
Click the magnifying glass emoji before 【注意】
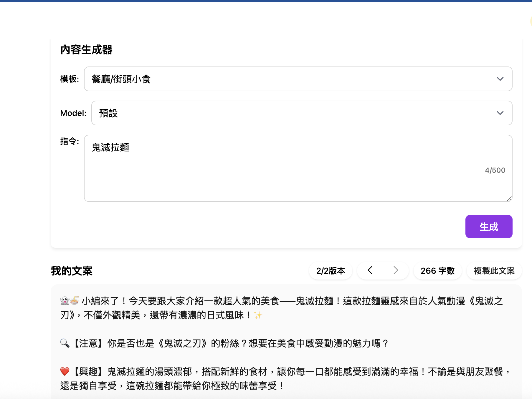[x=65, y=343]
